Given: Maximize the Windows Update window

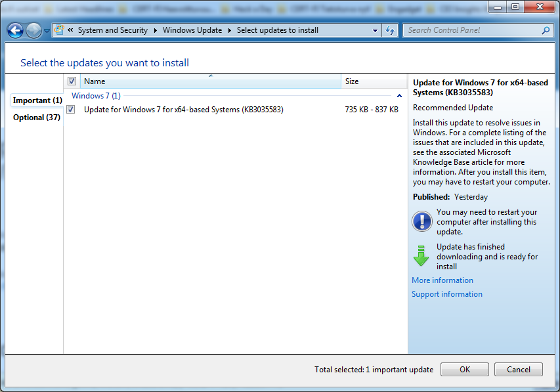Looking at the screenshot, I should [515, 7].
